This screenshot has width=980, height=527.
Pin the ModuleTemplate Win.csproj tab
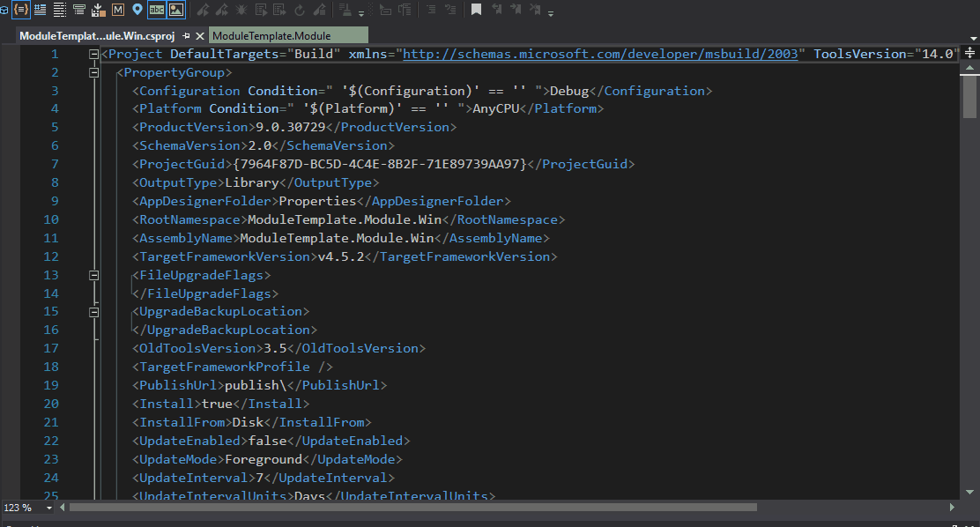tap(186, 35)
